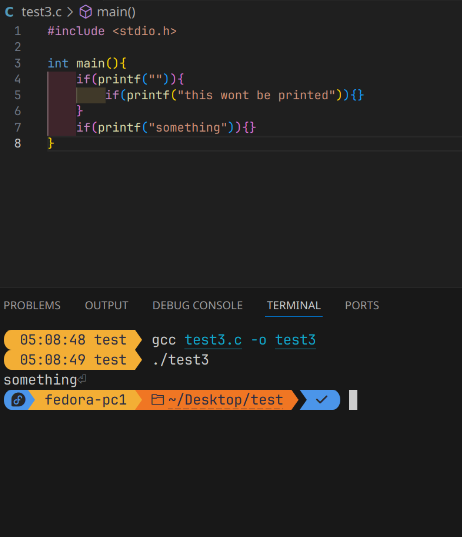This screenshot has height=537, width=462.
Task: Switch to the PROBLEMS panel tab
Action: pos(32,305)
